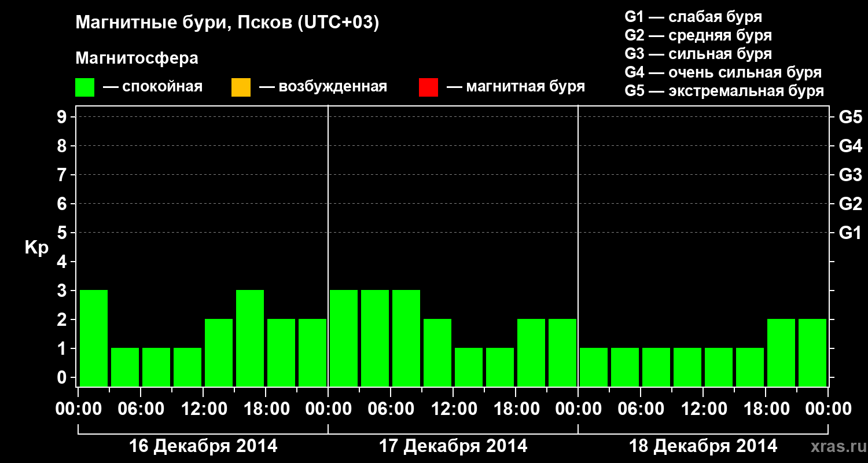Click the '16 Декабря 2014' date label

point(203,446)
